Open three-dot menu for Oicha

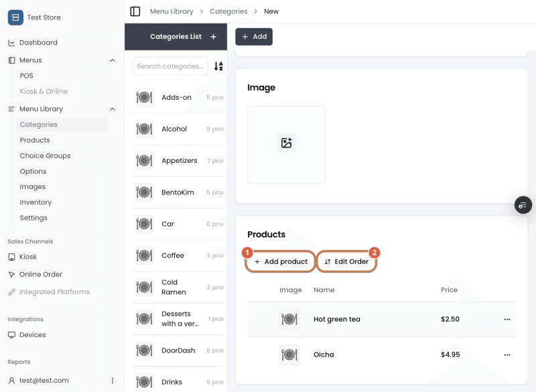[x=507, y=354]
